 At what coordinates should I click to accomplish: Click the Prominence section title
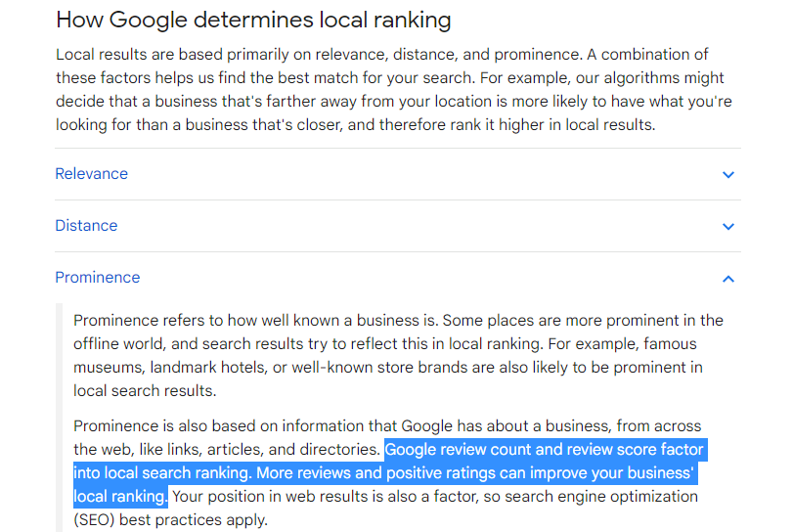click(98, 277)
